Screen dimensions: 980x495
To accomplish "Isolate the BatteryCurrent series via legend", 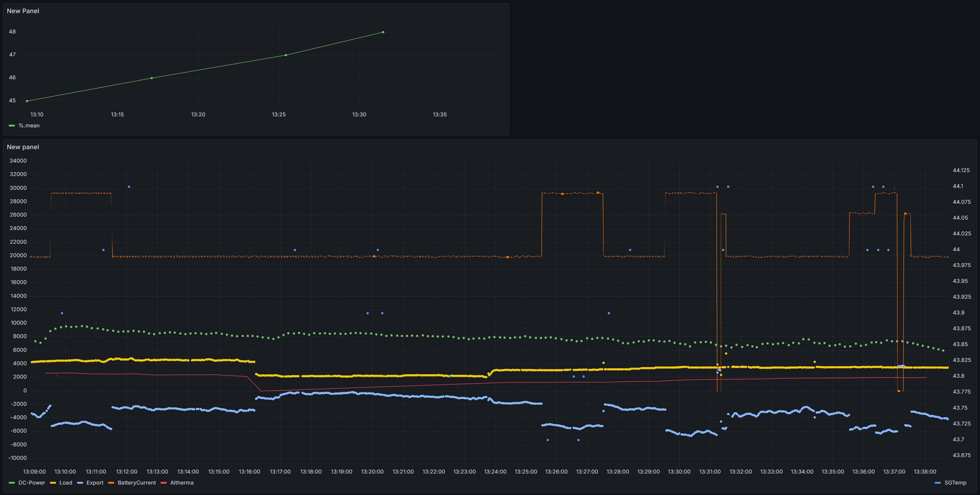I will point(137,482).
